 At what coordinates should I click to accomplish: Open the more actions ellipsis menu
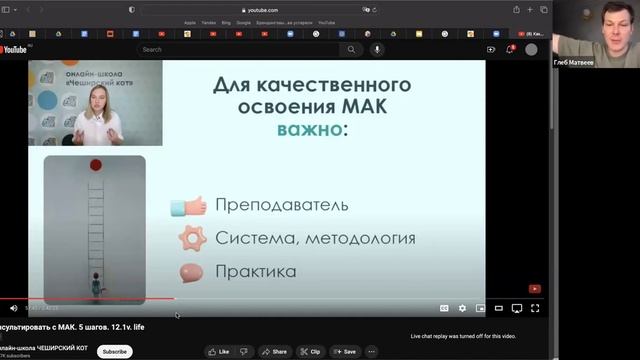point(371,351)
